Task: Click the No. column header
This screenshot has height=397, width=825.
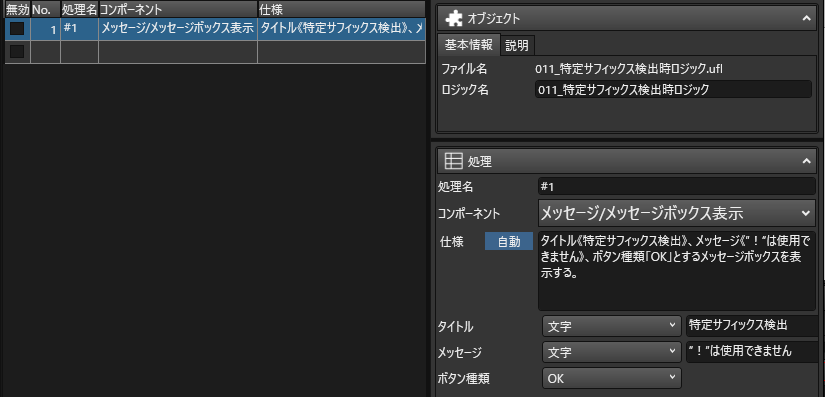Action: point(45,9)
